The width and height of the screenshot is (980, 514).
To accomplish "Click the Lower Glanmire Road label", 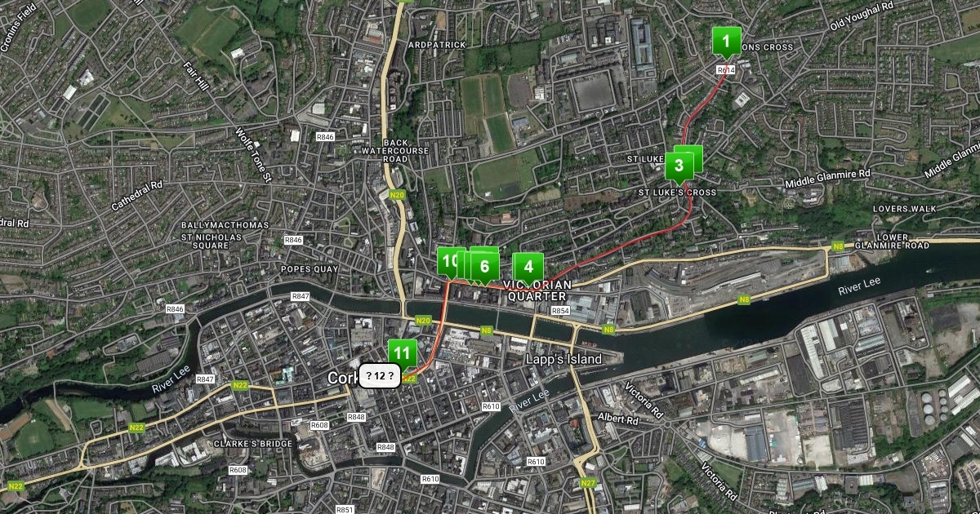I will 892,241.
